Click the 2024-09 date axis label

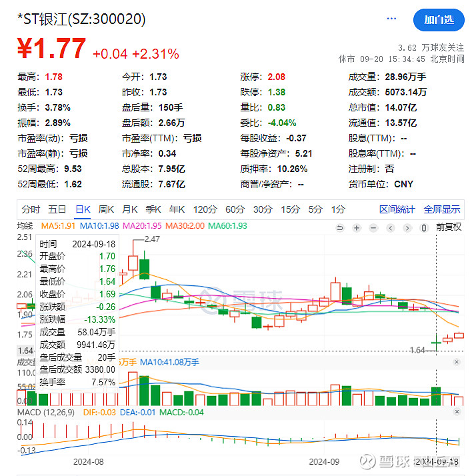324,462
